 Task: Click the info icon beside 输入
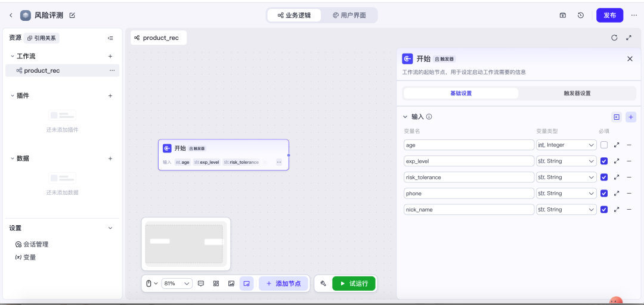click(x=429, y=117)
